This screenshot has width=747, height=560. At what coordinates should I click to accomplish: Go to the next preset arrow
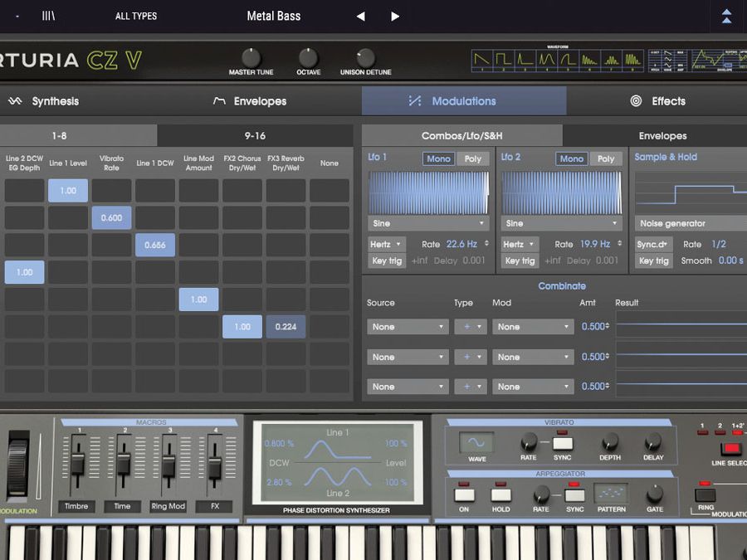click(395, 17)
